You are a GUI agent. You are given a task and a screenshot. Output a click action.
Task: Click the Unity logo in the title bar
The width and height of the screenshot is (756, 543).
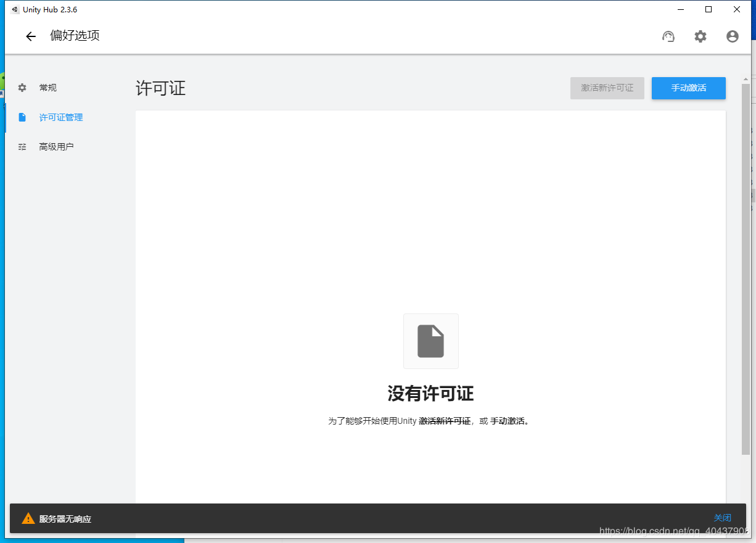click(15, 9)
